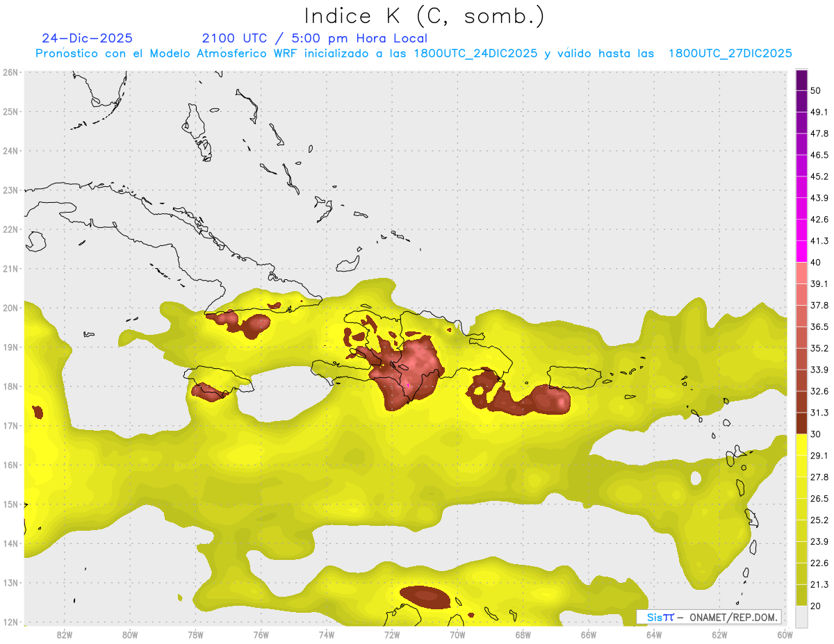The height and width of the screenshot is (644, 834).
Task: Click the color scale value '49.1'
Action: click(x=819, y=112)
